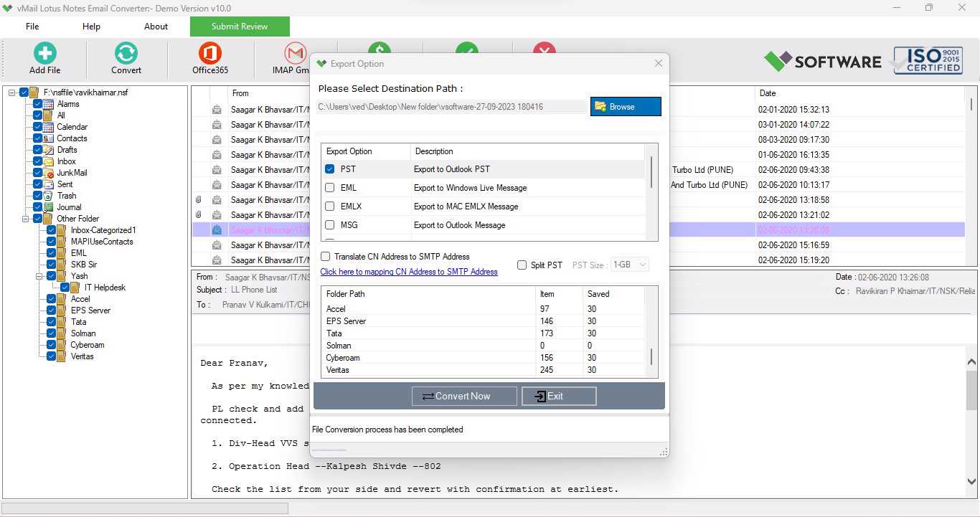
Task: Click the Add File toolbar icon
Action: click(44, 53)
